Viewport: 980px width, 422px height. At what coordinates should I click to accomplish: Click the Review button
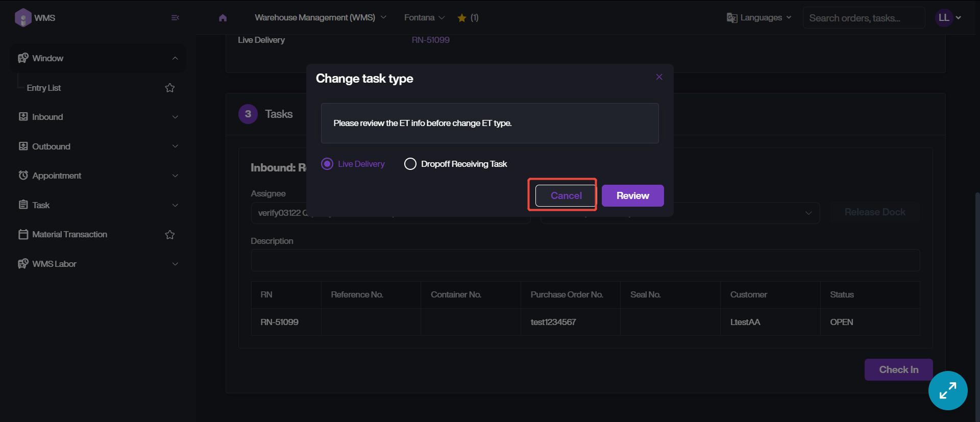click(x=632, y=195)
